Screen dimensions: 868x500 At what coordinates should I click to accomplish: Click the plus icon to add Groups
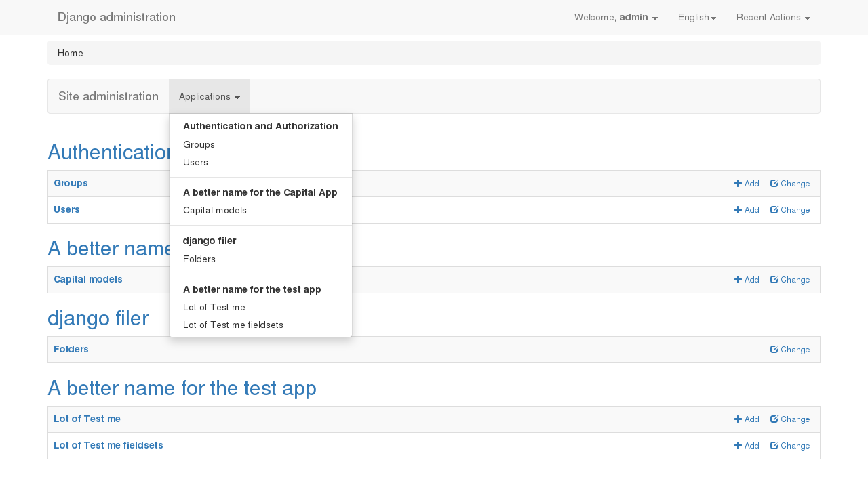738,184
